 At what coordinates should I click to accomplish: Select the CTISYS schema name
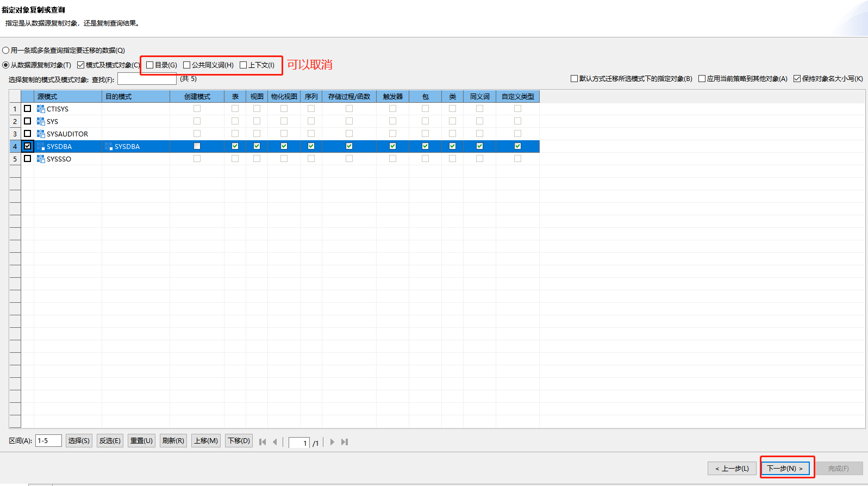58,109
